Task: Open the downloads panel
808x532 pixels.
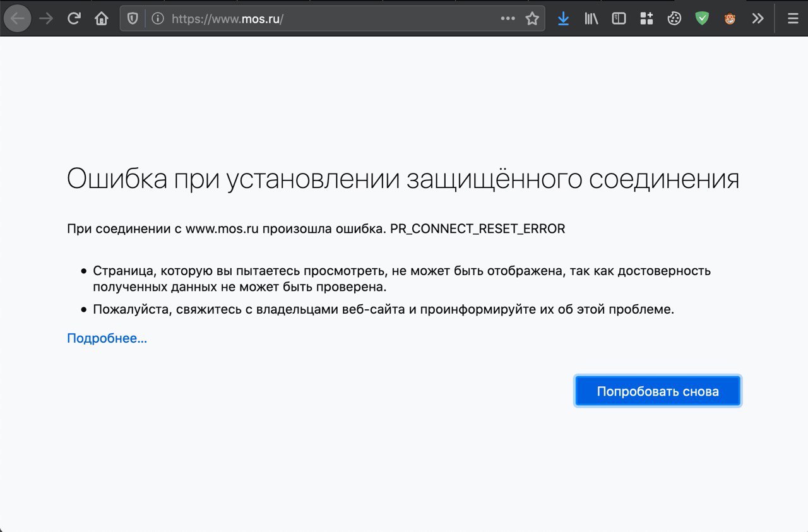Action: [563, 18]
